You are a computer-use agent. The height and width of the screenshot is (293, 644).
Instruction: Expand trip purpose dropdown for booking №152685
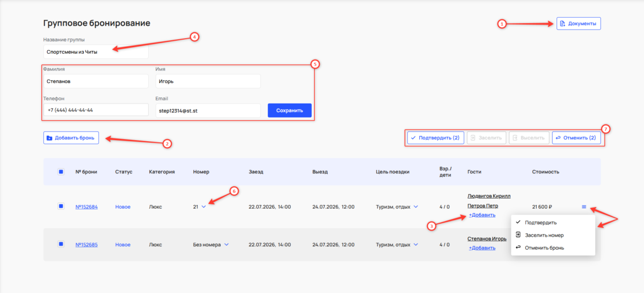415,245
